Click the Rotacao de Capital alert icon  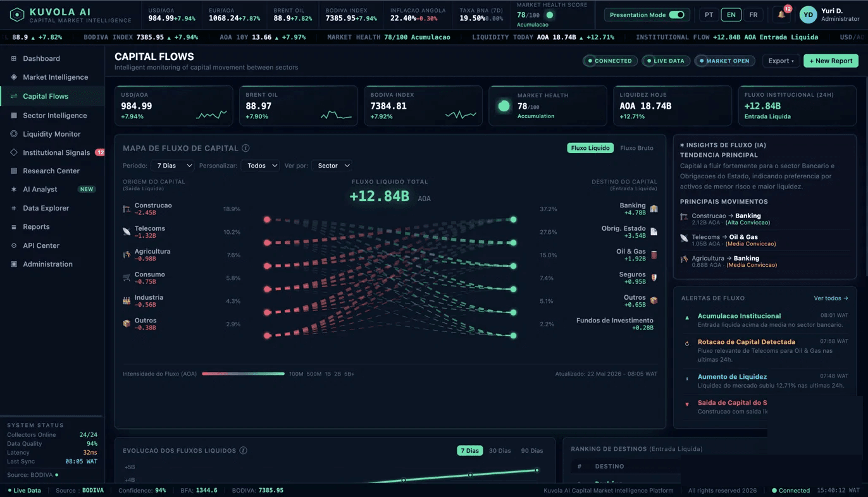(687, 344)
